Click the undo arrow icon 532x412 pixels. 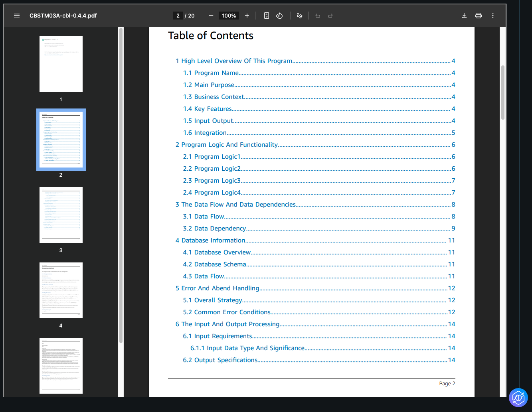[318, 16]
